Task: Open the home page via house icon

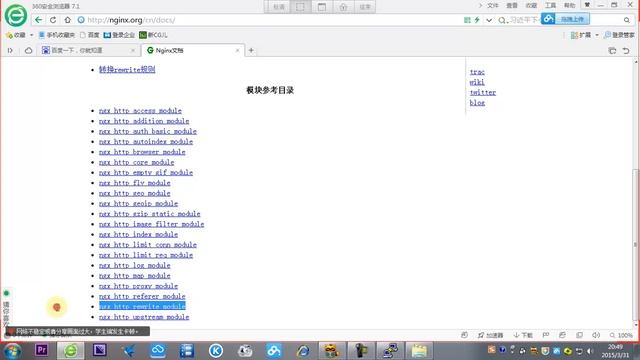Action: click(67, 20)
